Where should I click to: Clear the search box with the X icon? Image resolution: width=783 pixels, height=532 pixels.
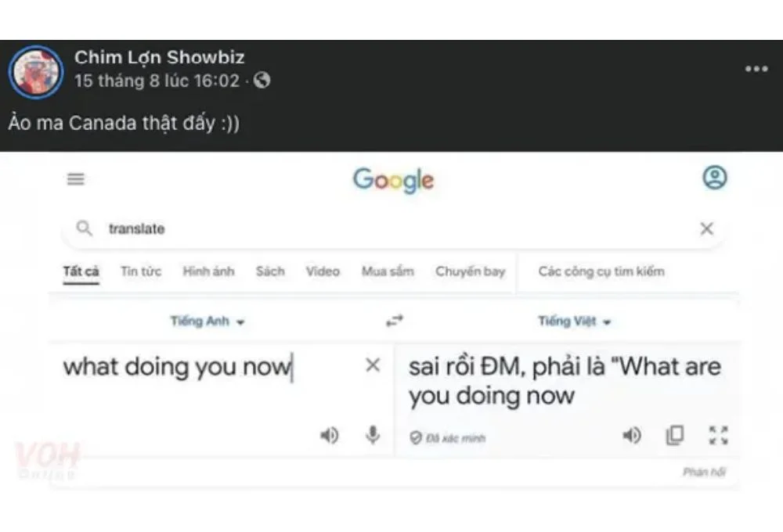pyautogui.click(x=706, y=228)
